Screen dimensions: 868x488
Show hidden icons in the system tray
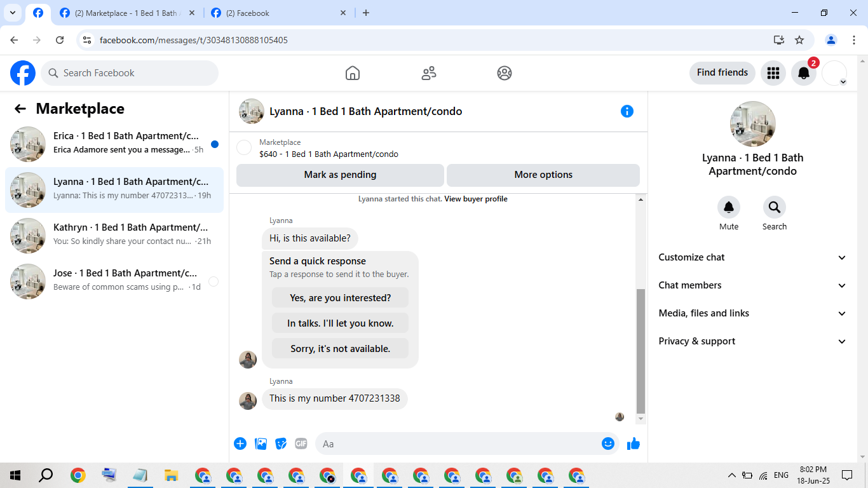[731, 475]
